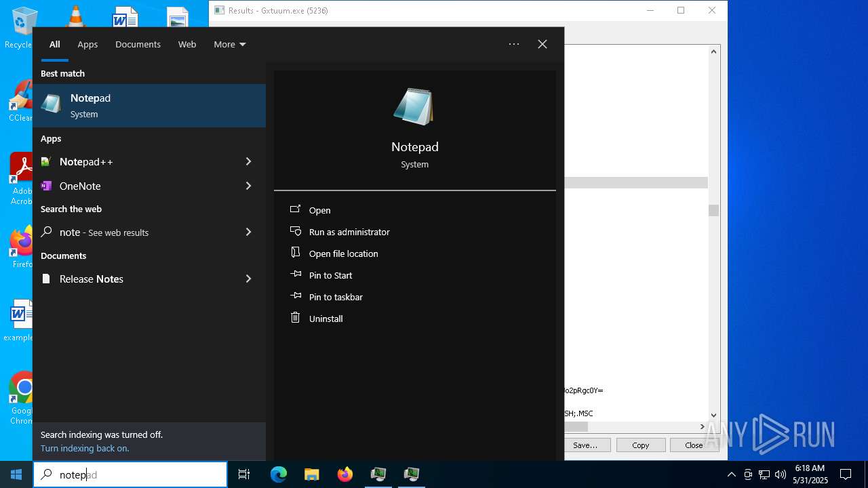Click the taskbar clock and date
The image size is (868, 488).
click(810, 474)
